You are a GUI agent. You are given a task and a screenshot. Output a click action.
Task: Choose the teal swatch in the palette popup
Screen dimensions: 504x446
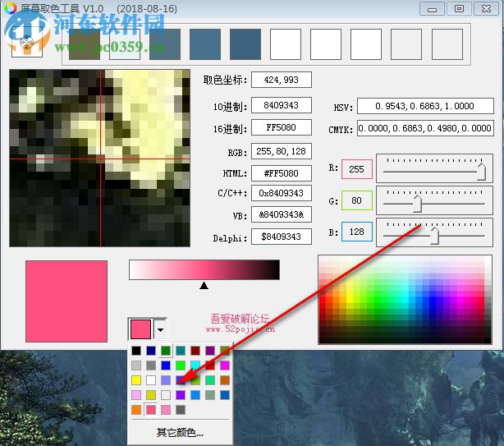(x=181, y=351)
